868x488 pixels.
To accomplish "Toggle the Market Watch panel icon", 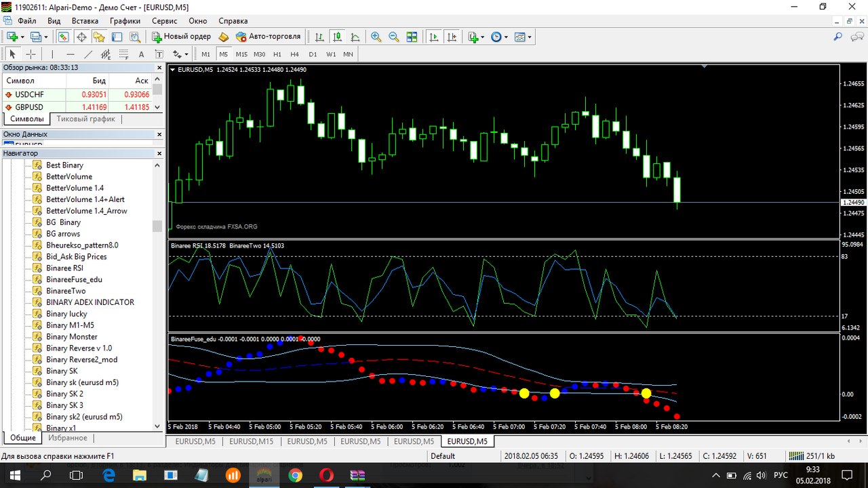I will click(x=63, y=37).
